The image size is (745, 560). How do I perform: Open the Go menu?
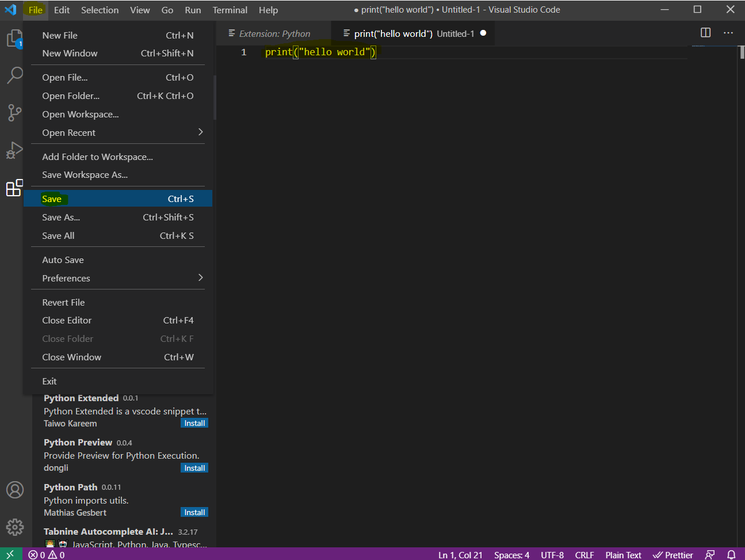[x=167, y=10]
